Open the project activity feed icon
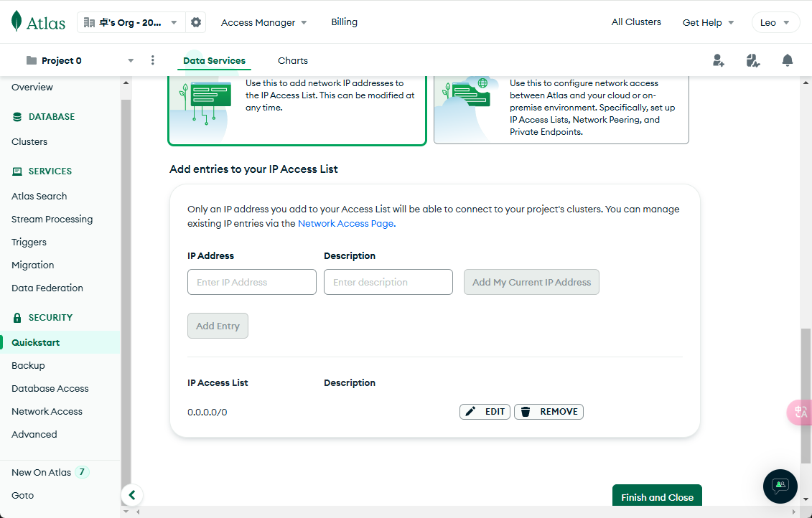The width and height of the screenshot is (812, 518). coord(752,60)
